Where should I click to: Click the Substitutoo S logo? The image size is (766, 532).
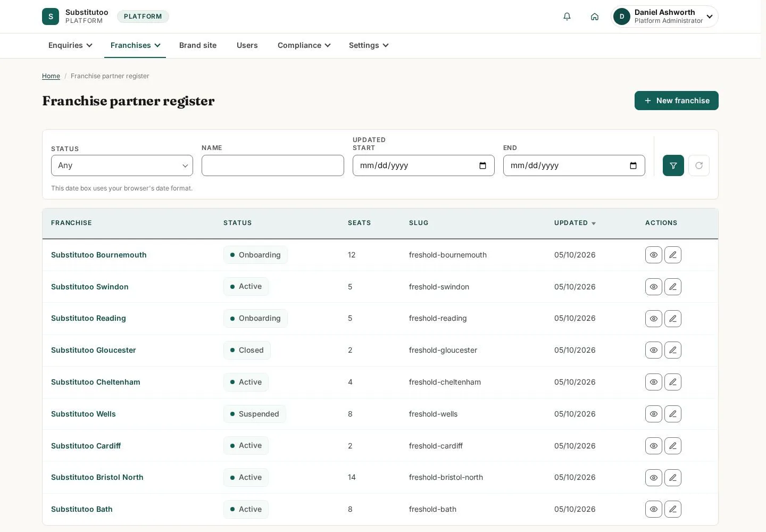51,16
